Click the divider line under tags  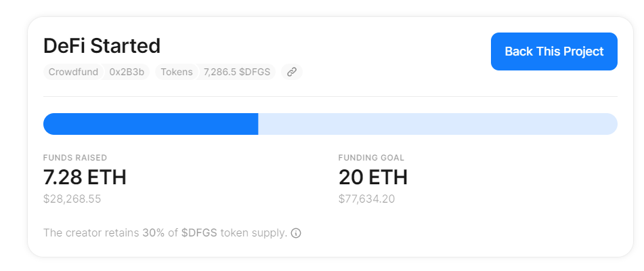click(330, 96)
